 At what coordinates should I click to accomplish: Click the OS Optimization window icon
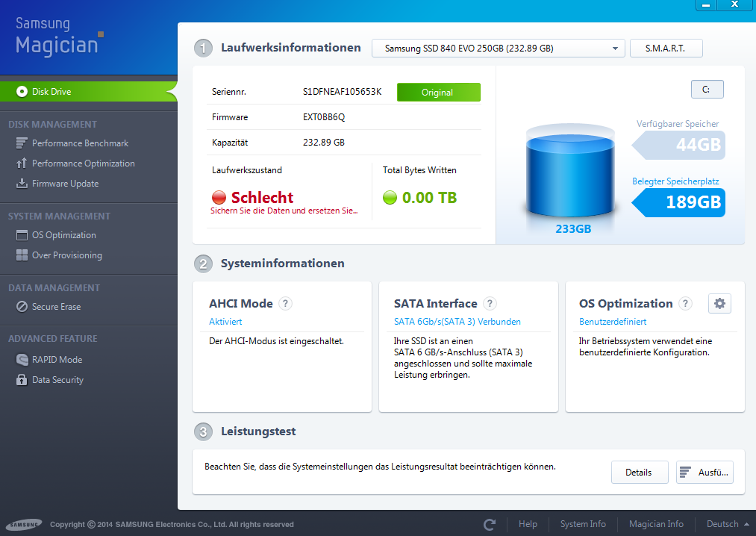[22, 235]
